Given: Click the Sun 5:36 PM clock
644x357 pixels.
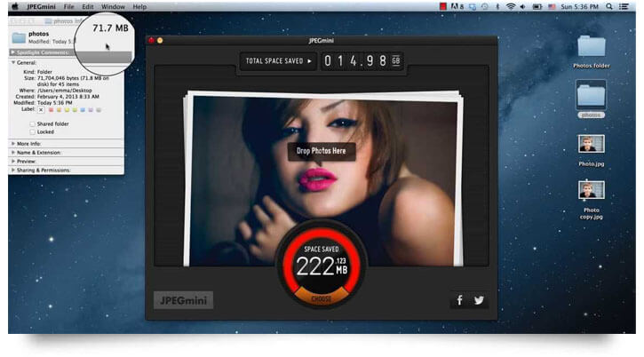Looking at the screenshot, I should [x=579, y=6].
